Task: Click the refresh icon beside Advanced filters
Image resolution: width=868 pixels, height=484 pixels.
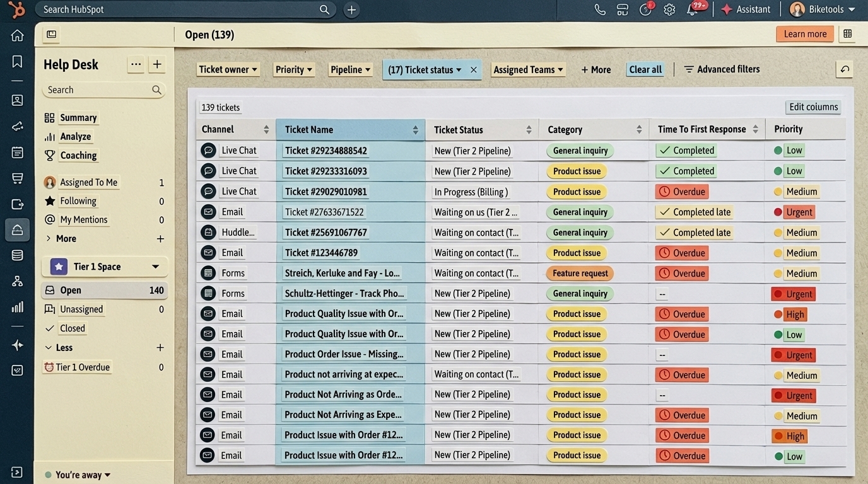Action: (844, 69)
